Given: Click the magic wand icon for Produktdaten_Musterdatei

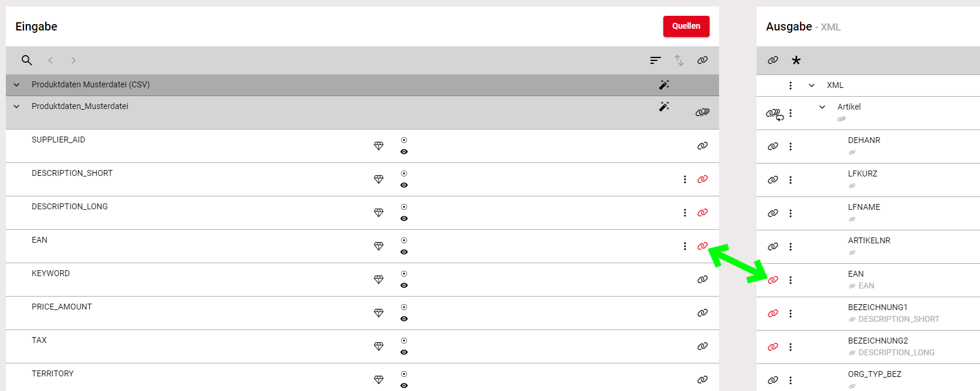Looking at the screenshot, I should coord(664,107).
